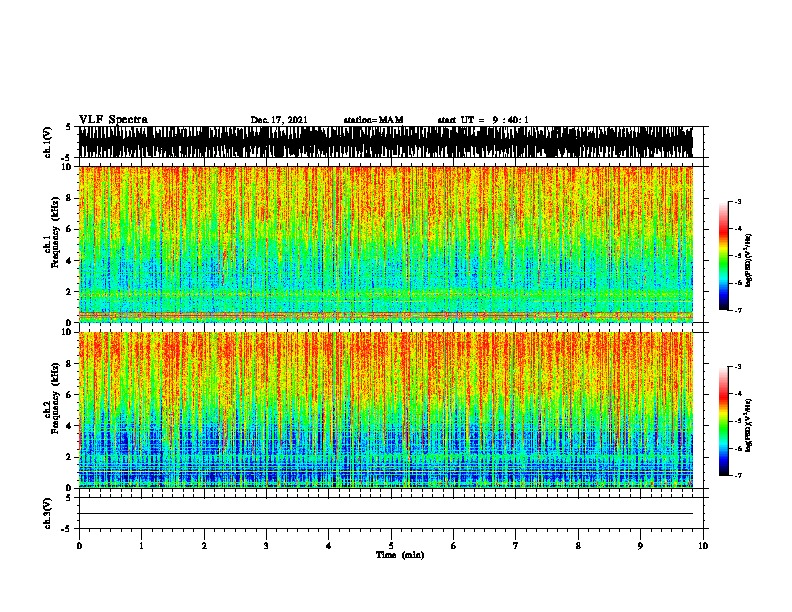Click time axis tick label "9"
Screen dimensions: 792x612
click(640, 545)
